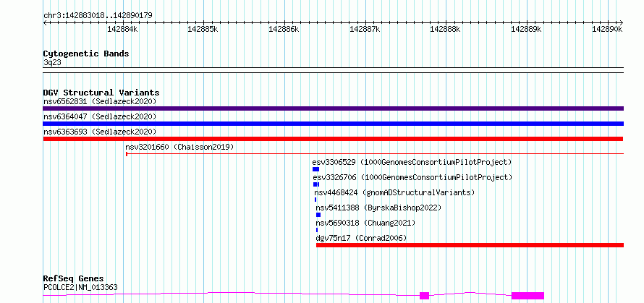644x303 pixels.
Task: Open nsv5411388 (ByrskaBishop2022) label
Action: click(x=378, y=208)
